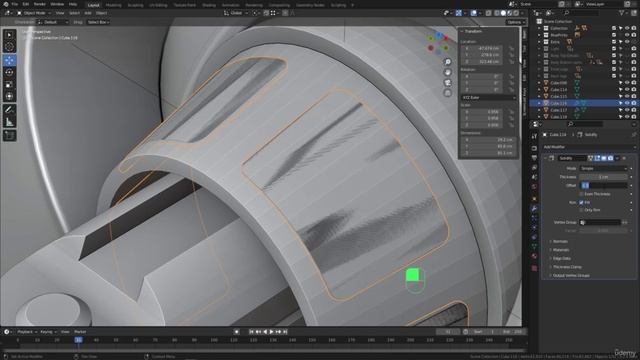
Task: Hide Cube.117 with its eye icon
Action: (627, 110)
